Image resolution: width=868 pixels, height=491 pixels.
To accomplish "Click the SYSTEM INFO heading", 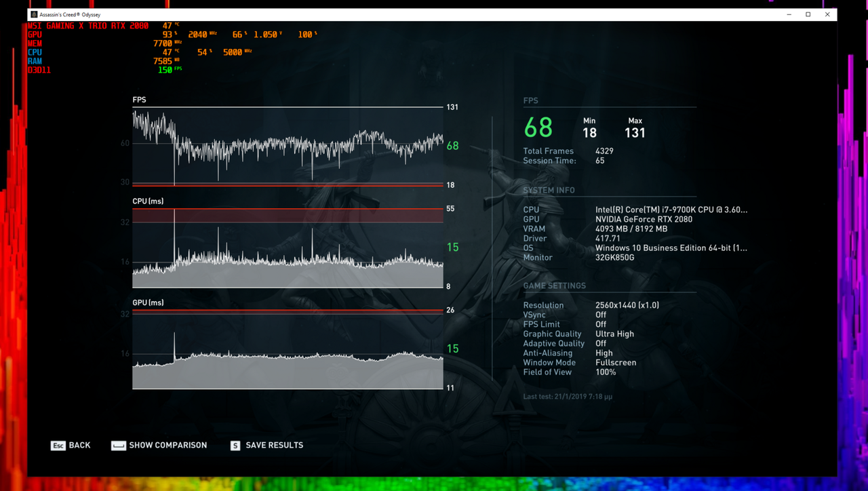I will coord(549,191).
